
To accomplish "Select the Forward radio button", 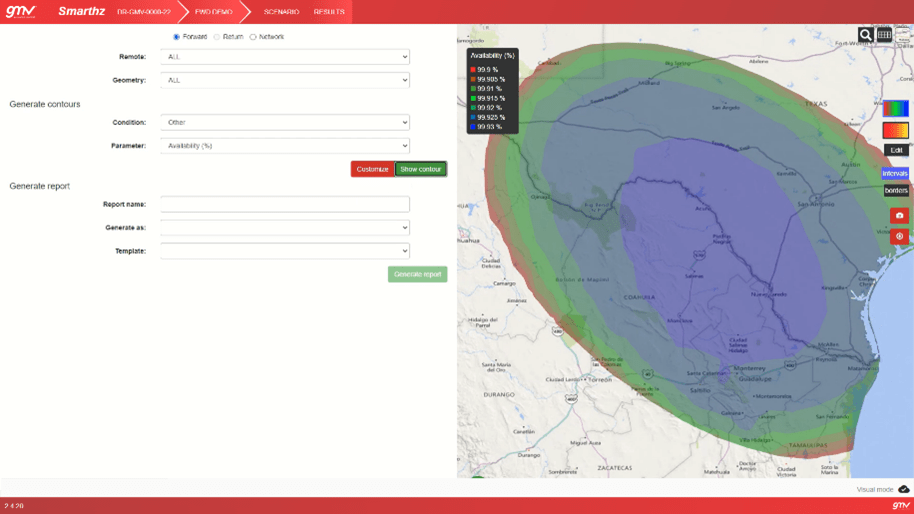I will pyautogui.click(x=177, y=37).
